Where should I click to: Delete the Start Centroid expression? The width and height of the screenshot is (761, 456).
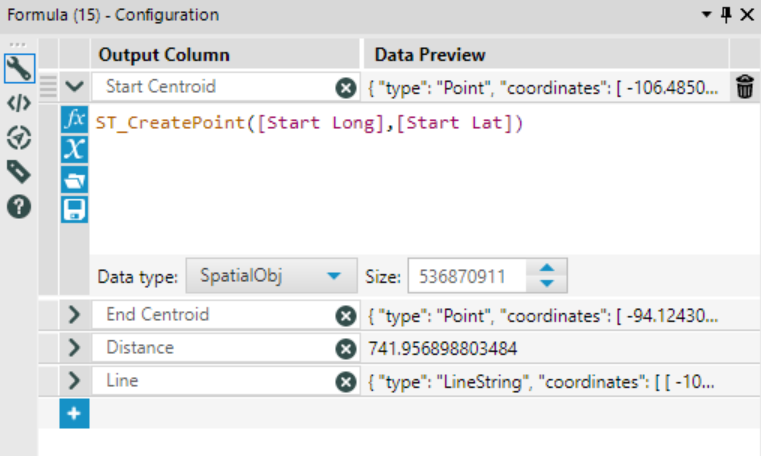pyautogui.click(x=745, y=87)
